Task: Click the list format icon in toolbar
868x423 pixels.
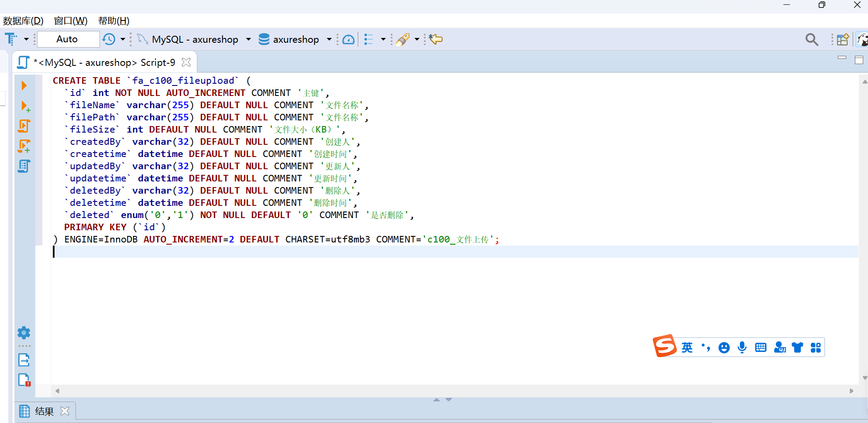Action: click(369, 39)
